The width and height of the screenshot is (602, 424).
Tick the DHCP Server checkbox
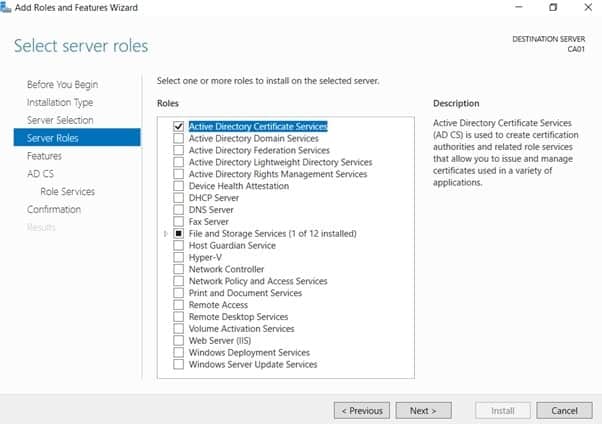pos(179,198)
